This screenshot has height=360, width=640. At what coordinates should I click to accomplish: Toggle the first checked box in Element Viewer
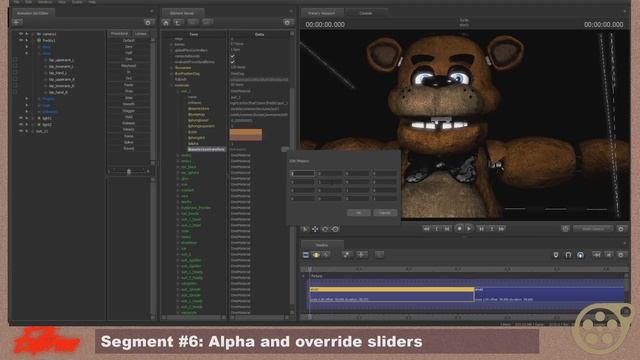233,56
